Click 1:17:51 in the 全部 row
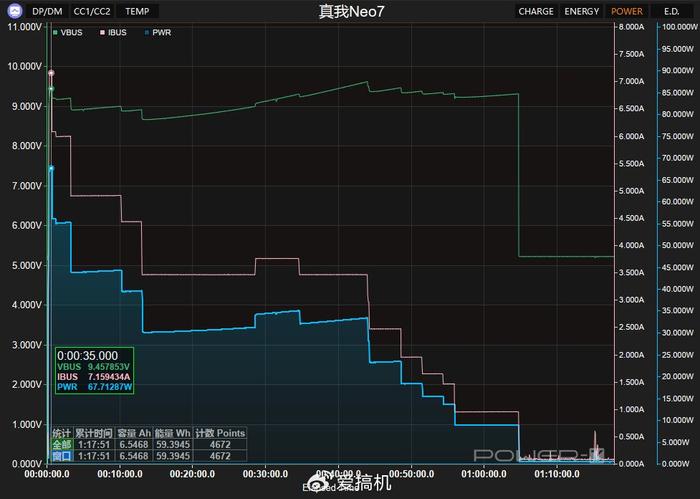The image size is (700, 499). click(93, 445)
